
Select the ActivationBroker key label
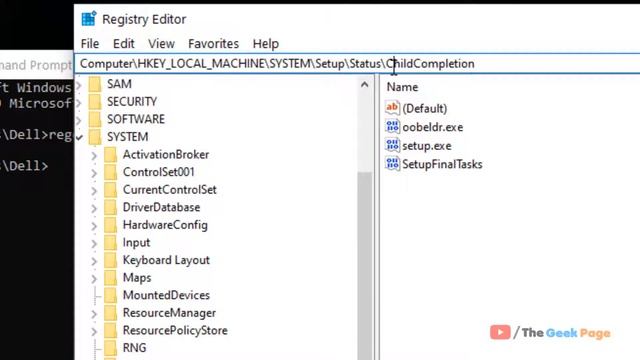(x=166, y=154)
